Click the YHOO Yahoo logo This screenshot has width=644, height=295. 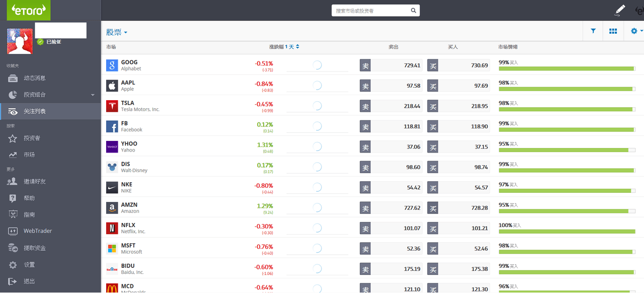click(112, 146)
